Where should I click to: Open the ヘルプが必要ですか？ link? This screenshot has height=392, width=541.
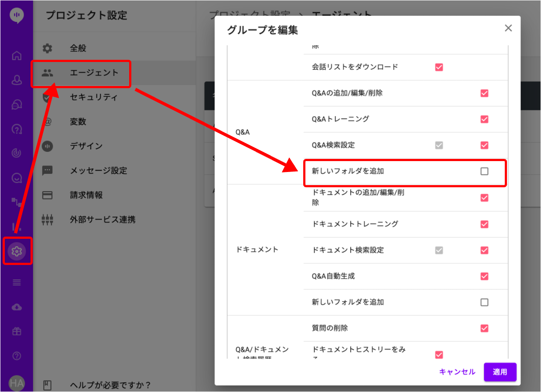pyautogui.click(x=110, y=385)
